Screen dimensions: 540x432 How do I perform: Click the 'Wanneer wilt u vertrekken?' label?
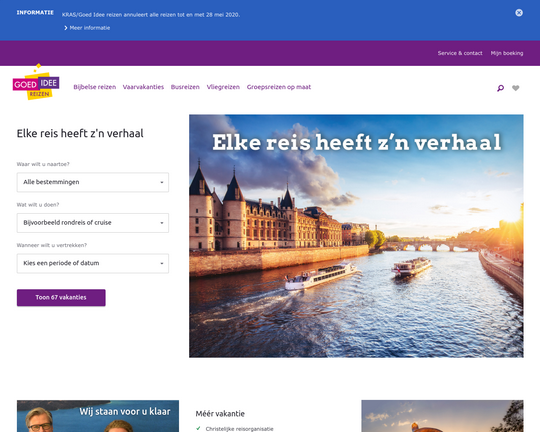pyautogui.click(x=52, y=245)
